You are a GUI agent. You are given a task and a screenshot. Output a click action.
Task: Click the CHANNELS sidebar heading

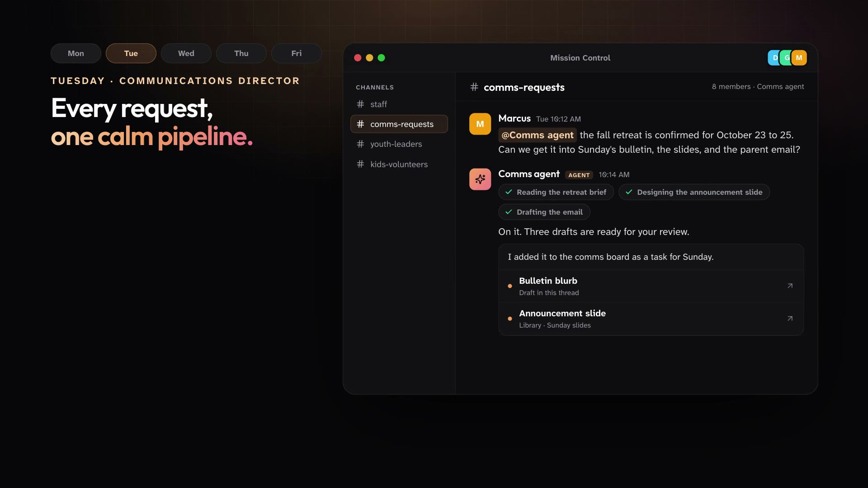click(x=375, y=87)
